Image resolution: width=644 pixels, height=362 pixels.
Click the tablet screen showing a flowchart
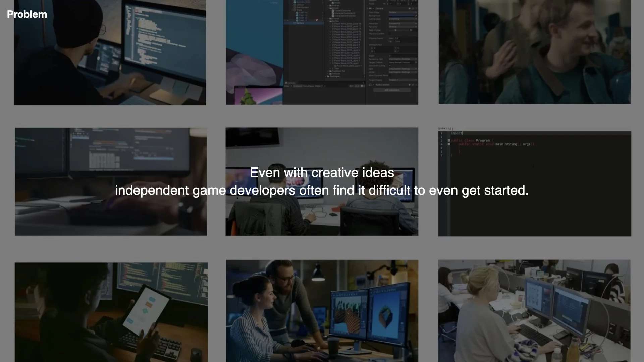point(145,309)
